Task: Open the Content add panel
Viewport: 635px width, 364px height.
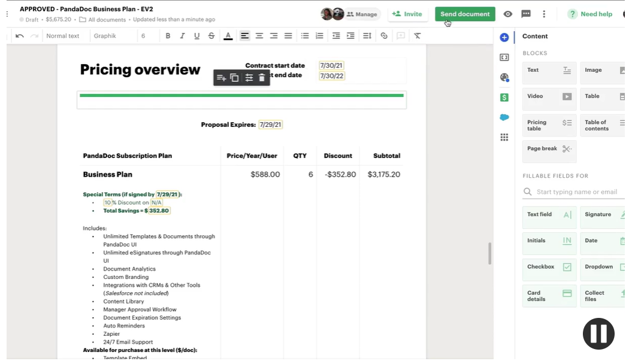Action: (504, 38)
